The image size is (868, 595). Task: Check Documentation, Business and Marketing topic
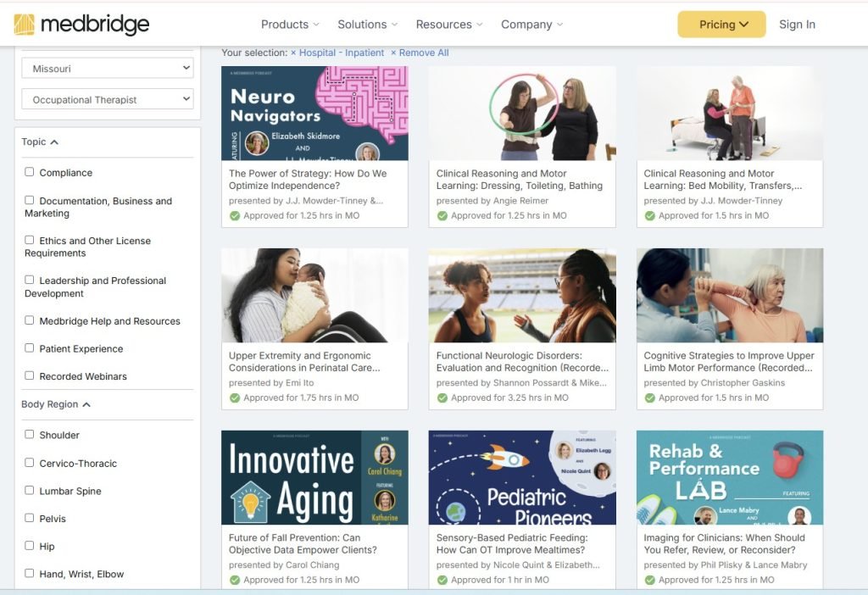tap(30, 200)
